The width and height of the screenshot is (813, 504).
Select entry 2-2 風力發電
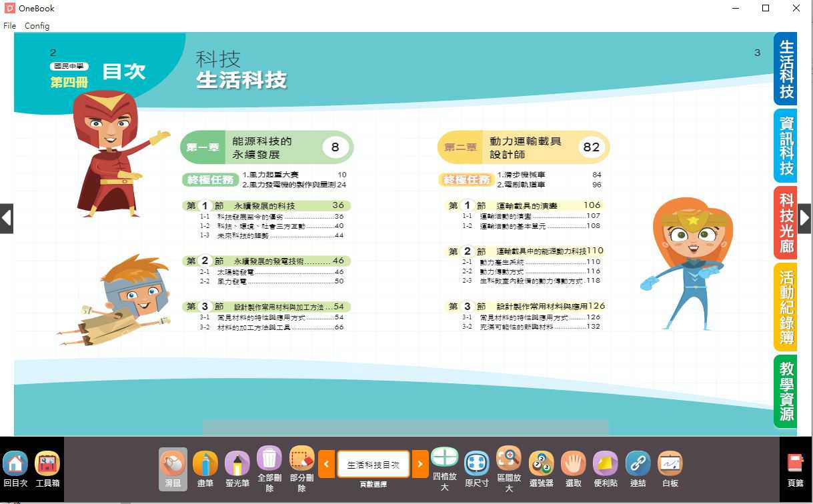click(271, 281)
